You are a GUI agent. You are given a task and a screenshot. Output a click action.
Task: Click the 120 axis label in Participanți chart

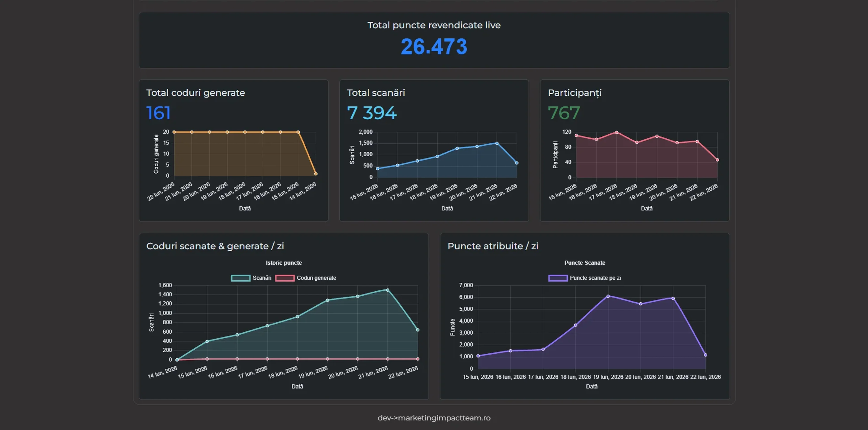pos(567,132)
